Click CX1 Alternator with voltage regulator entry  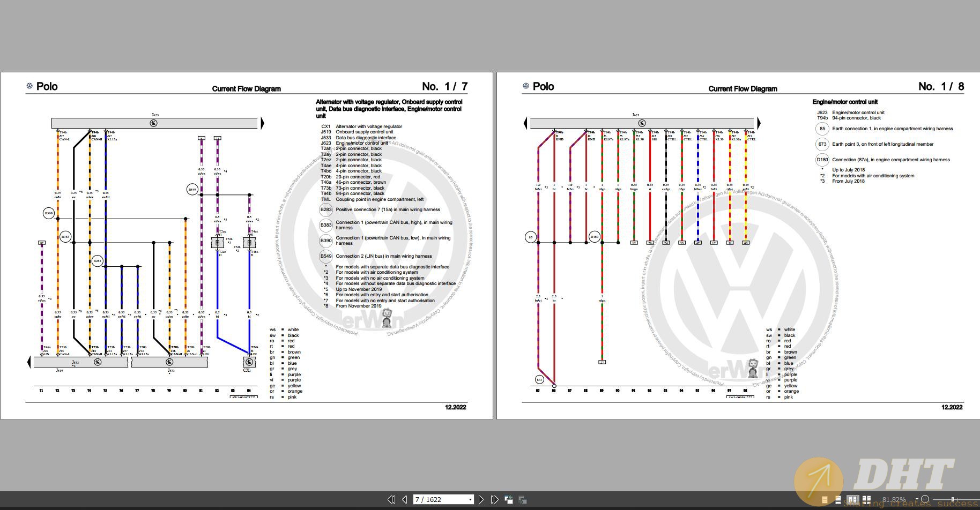pos(361,126)
